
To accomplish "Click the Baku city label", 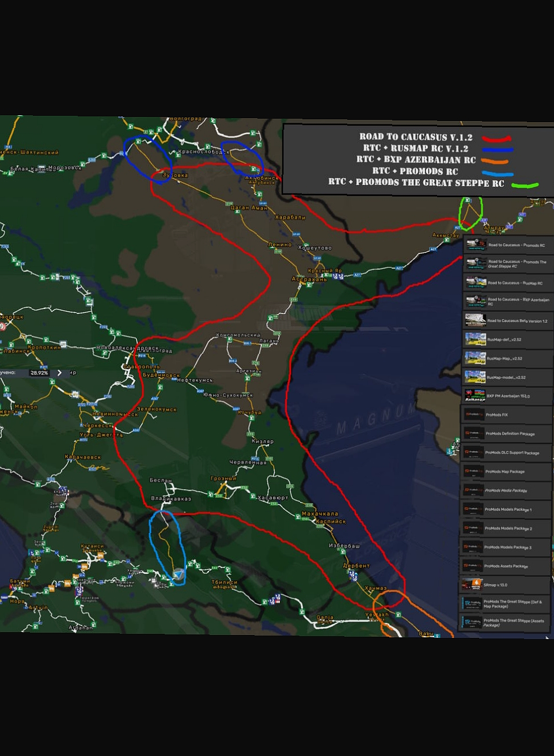I will [426, 633].
